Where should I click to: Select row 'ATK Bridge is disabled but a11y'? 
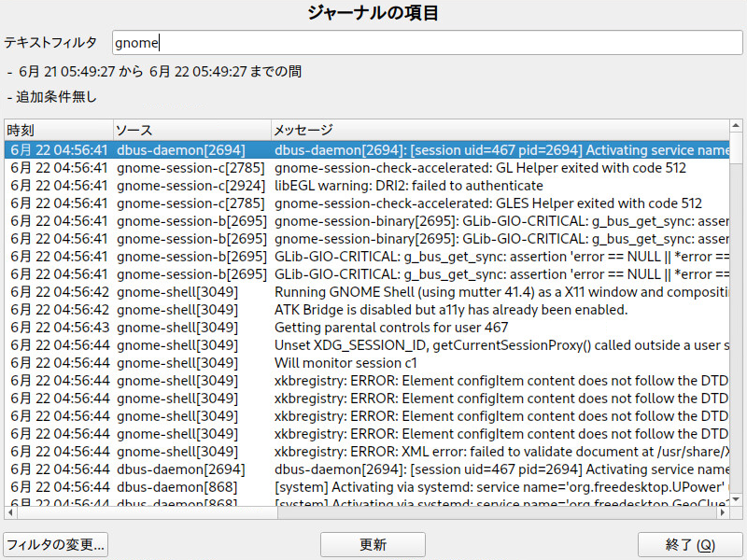pyautogui.click(x=367, y=310)
